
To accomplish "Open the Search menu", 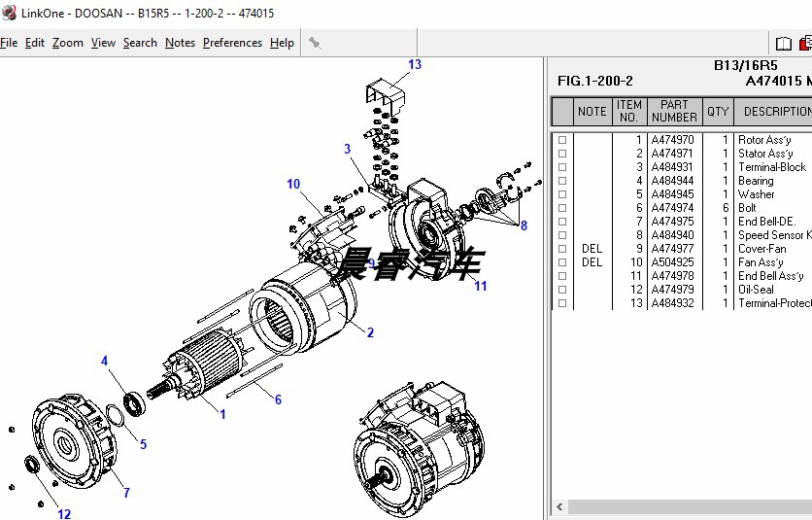I will [x=140, y=43].
